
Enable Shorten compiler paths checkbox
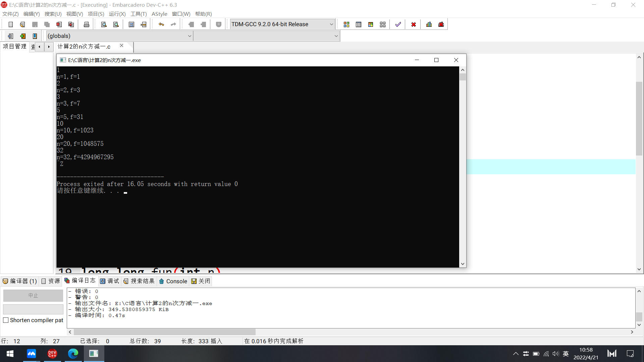point(6,320)
